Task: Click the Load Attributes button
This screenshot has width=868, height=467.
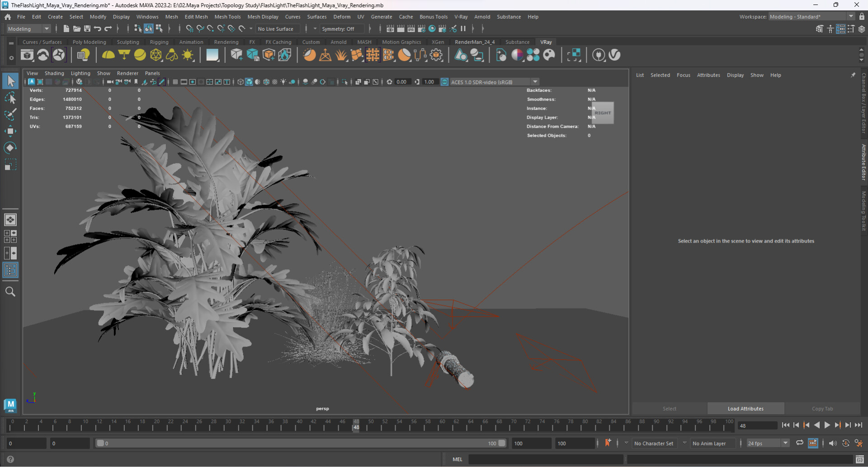Action: point(745,409)
